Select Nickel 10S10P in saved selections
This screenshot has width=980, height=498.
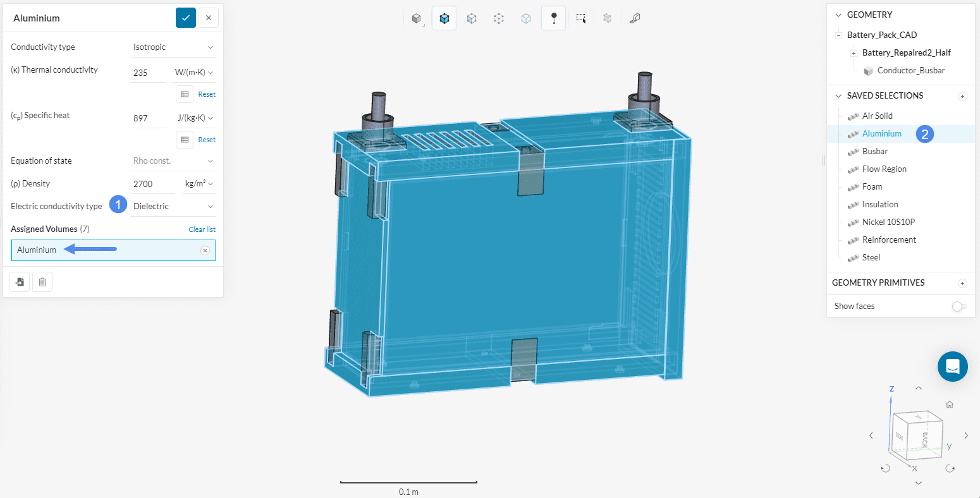point(888,222)
